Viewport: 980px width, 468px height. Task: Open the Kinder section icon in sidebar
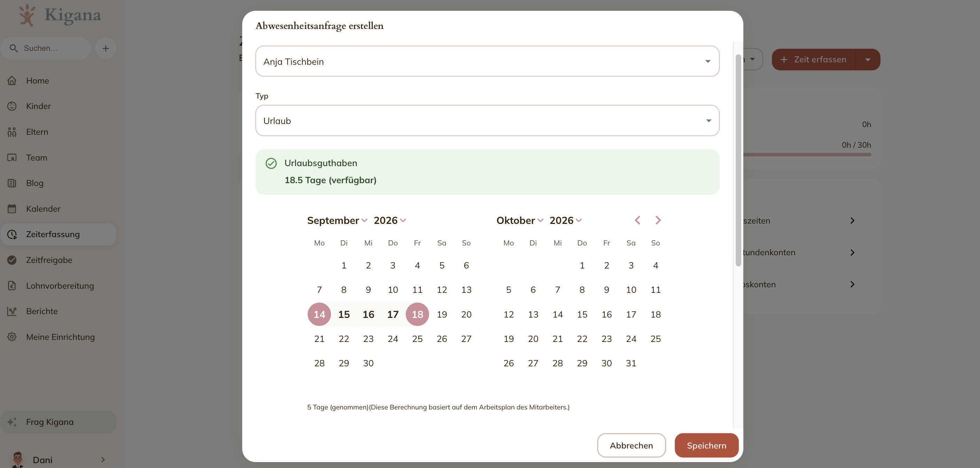(x=12, y=106)
